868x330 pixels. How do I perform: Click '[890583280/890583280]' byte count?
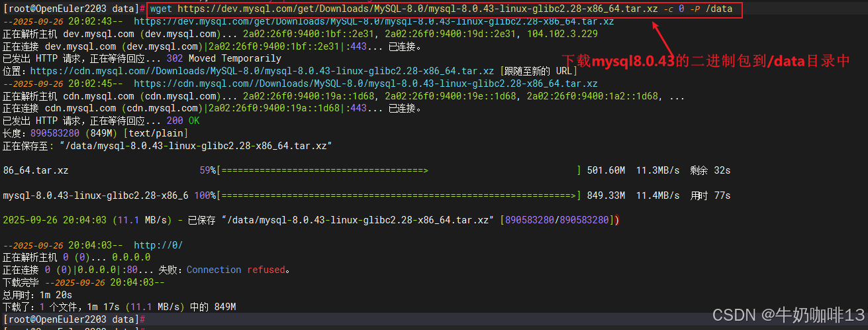pos(559,220)
